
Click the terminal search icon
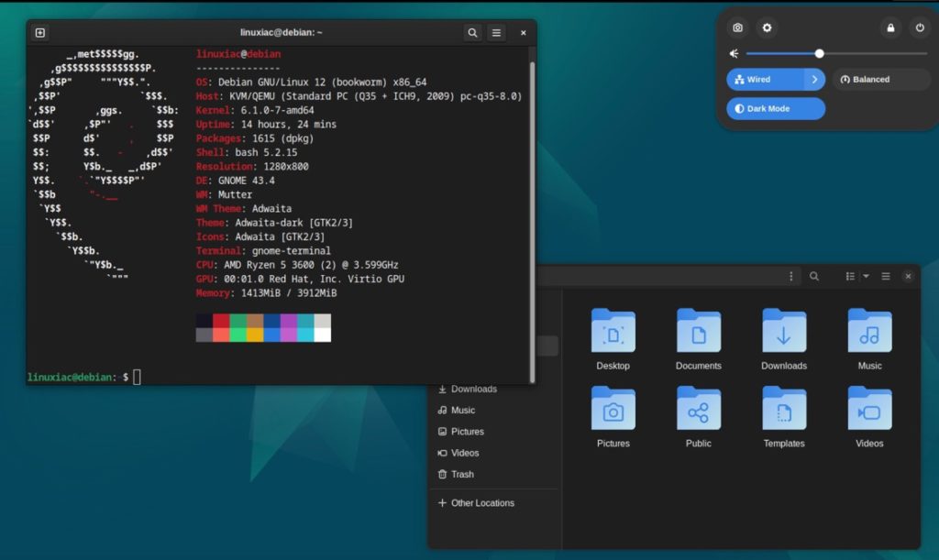click(472, 33)
